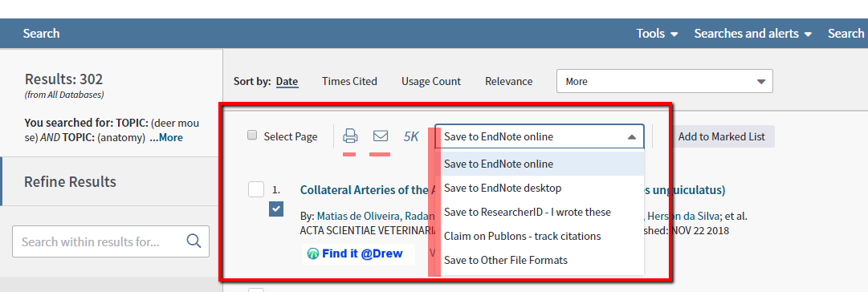Uncheck the blue checked box under result 1

click(276, 209)
